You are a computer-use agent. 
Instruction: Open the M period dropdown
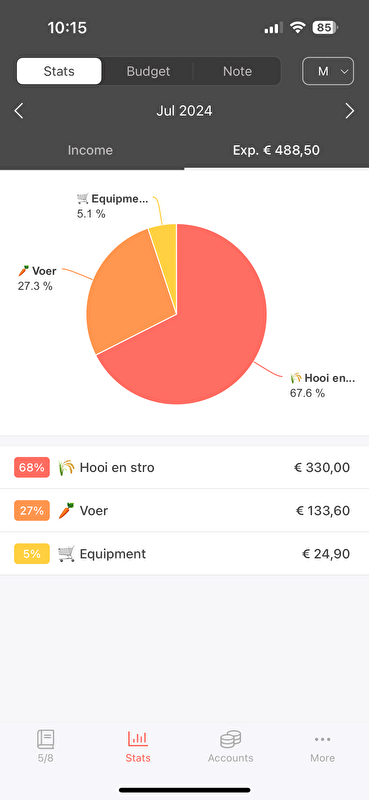[328, 71]
